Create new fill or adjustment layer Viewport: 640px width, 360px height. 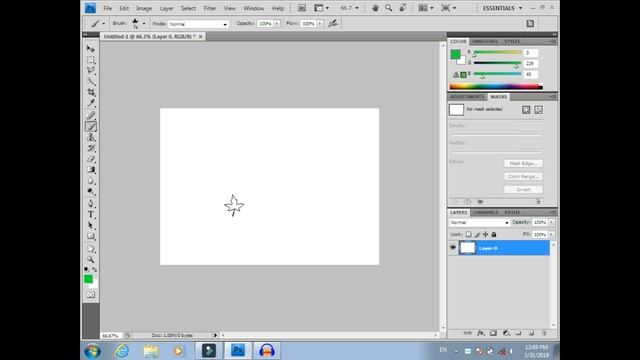506,333
